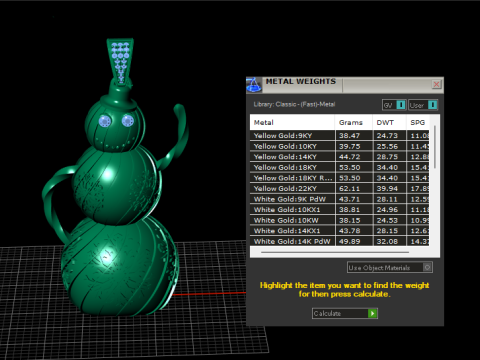Select White Gold:10KW row
The image size is (480, 360).
(x=339, y=220)
